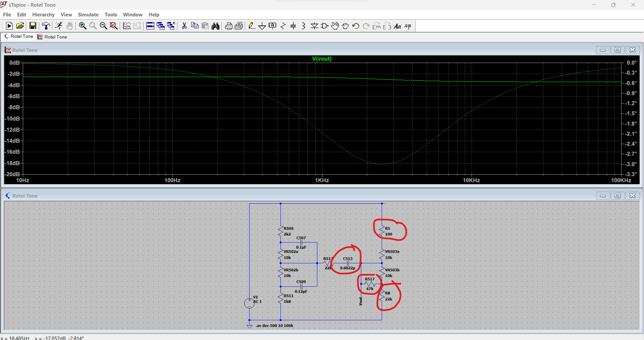Maximize the Rotel Tone schematic pane
Viewport: 644px width, 340px height.
coord(618,196)
